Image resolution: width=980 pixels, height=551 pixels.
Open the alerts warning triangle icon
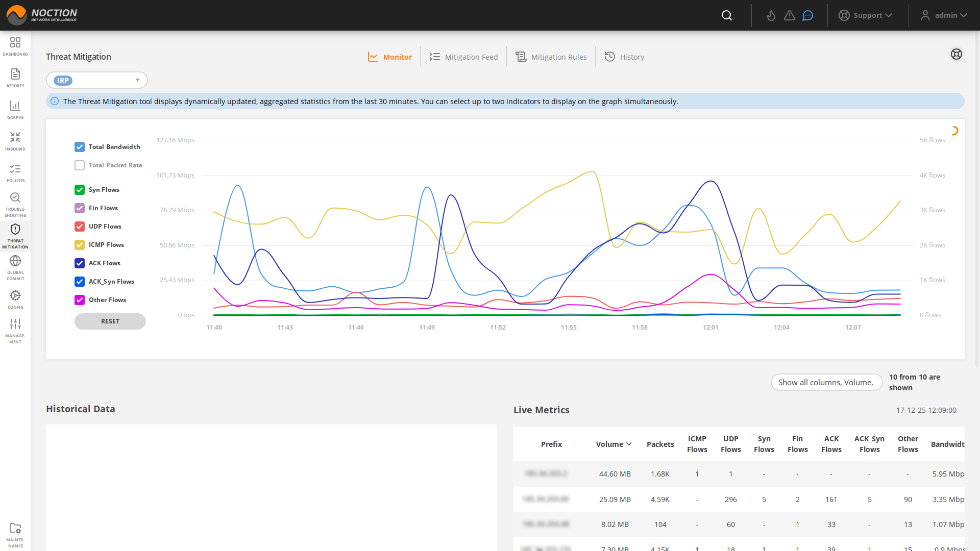(789, 15)
